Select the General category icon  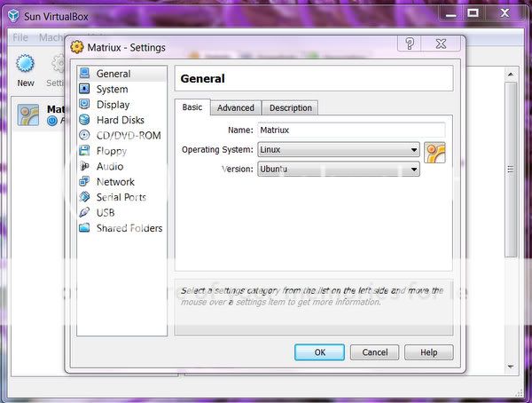84,73
